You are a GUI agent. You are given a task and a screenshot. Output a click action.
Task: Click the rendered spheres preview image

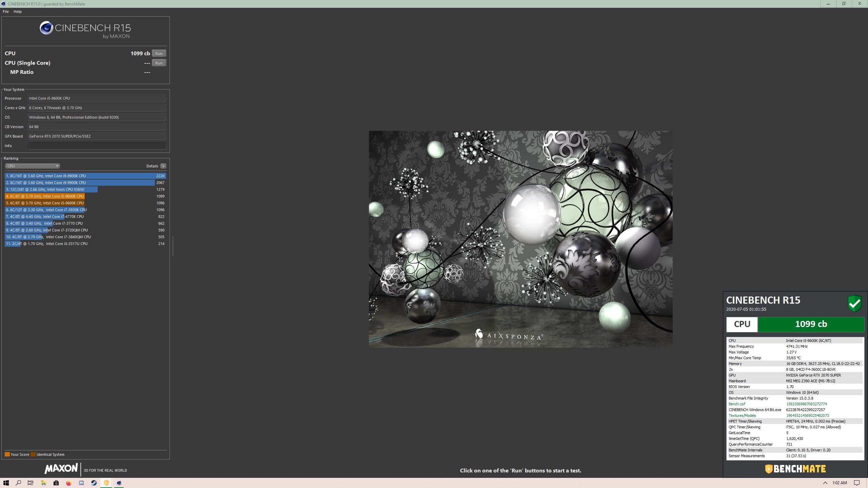(520, 239)
